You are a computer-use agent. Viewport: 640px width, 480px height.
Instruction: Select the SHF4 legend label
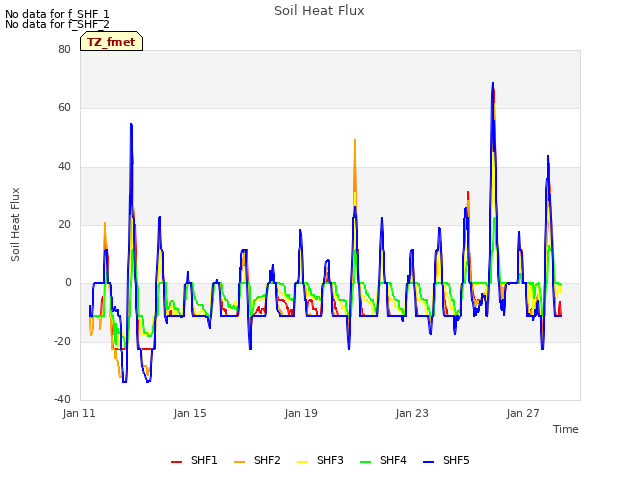[393, 460]
